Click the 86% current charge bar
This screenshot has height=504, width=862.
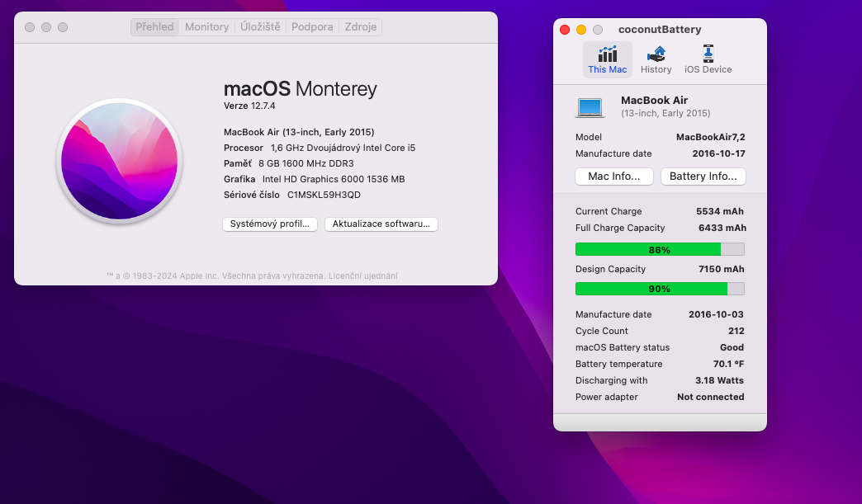659,250
